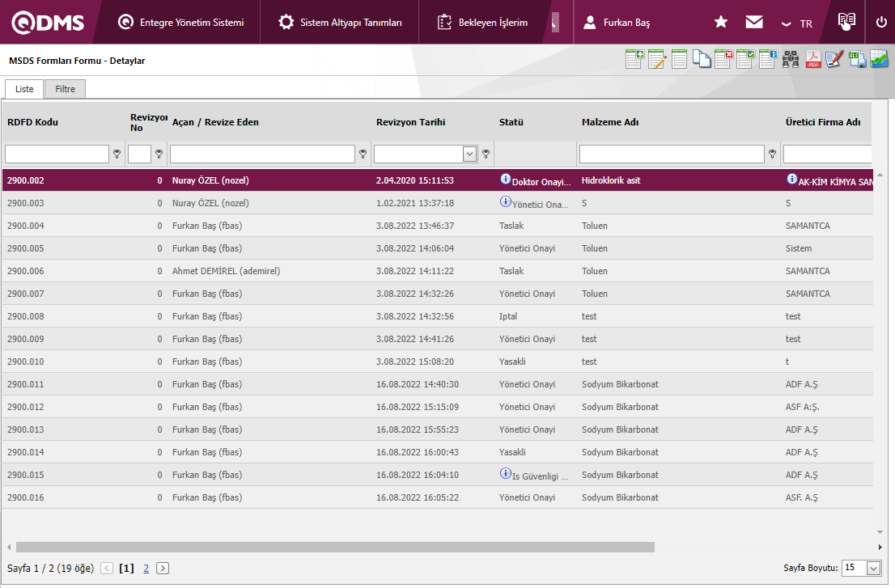Screen dimensions: 895x588
Task: Click the next page arrow button
Action: coord(163,568)
